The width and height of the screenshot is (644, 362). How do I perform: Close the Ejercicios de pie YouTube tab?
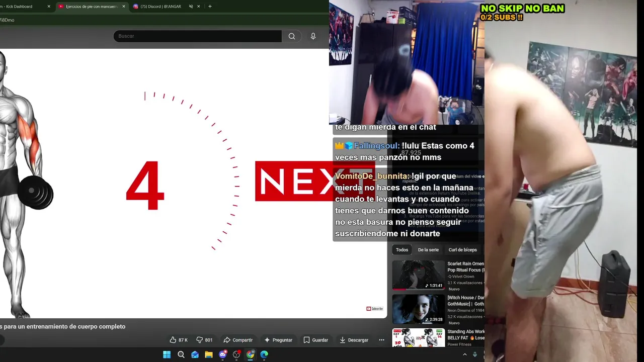click(x=124, y=7)
